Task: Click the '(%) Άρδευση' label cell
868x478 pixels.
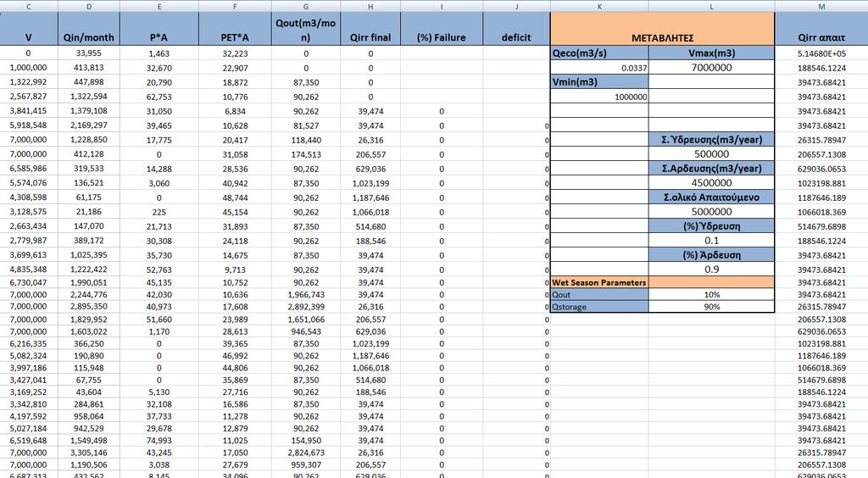Action: click(x=711, y=254)
